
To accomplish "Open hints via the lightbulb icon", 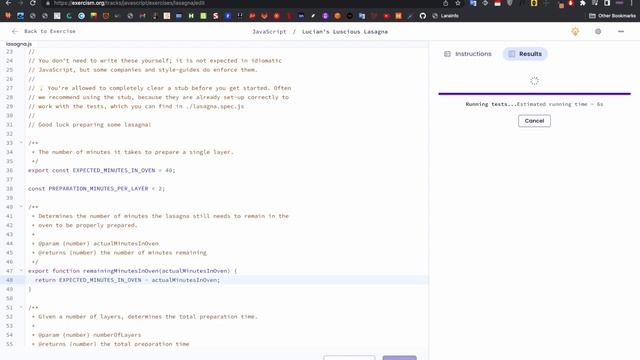I will [575, 31].
